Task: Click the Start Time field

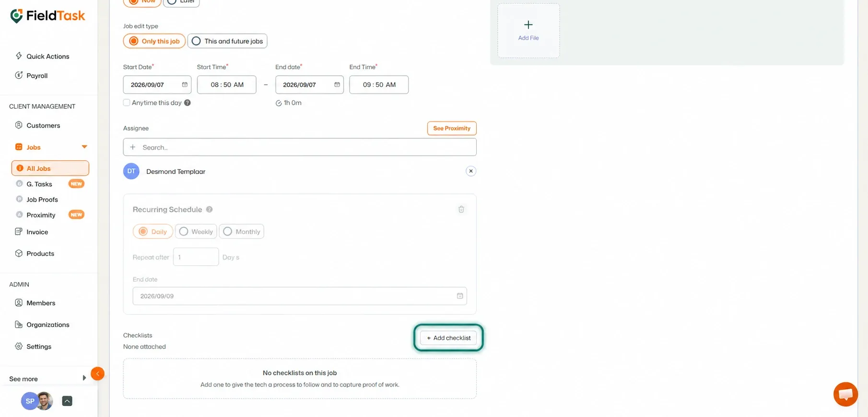Action: tap(226, 84)
